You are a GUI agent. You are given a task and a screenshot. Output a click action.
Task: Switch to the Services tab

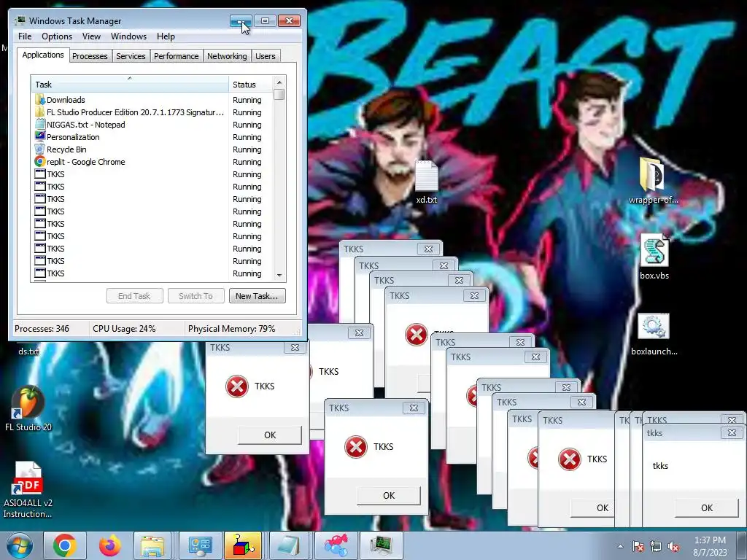pos(131,56)
